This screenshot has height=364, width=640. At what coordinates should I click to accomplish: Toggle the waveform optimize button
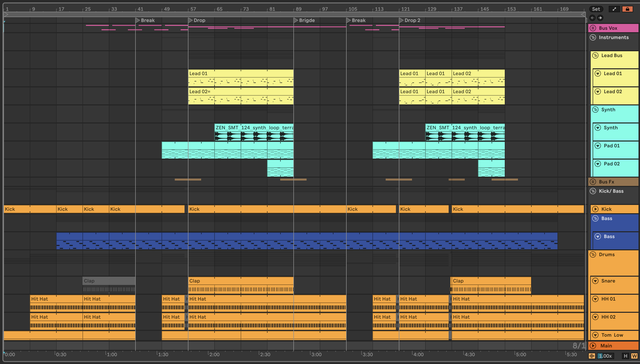click(592, 356)
